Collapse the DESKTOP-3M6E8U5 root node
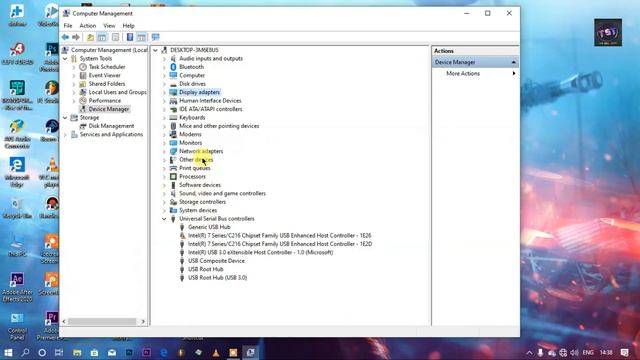This screenshot has width=640, height=360. coord(156,50)
